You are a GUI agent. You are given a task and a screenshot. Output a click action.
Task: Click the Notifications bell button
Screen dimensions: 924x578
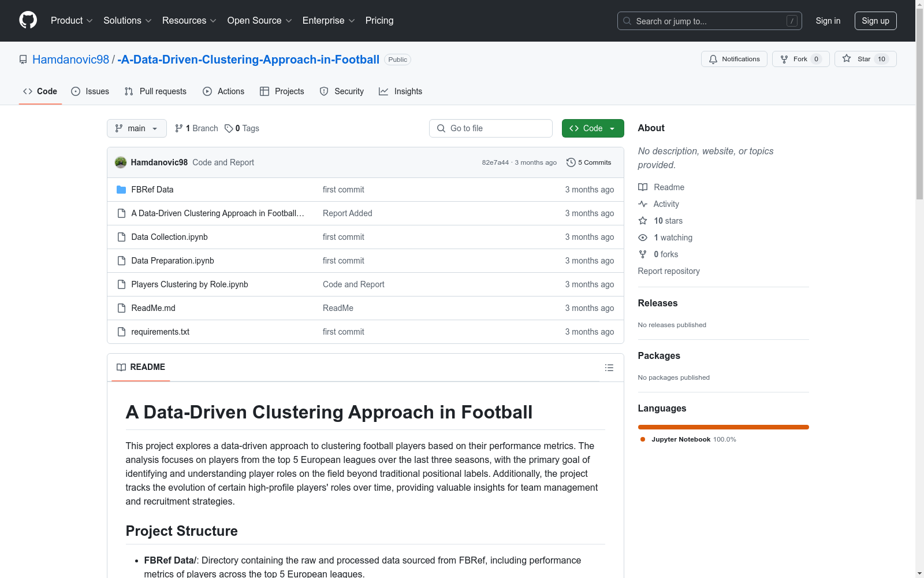click(x=733, y=59)
